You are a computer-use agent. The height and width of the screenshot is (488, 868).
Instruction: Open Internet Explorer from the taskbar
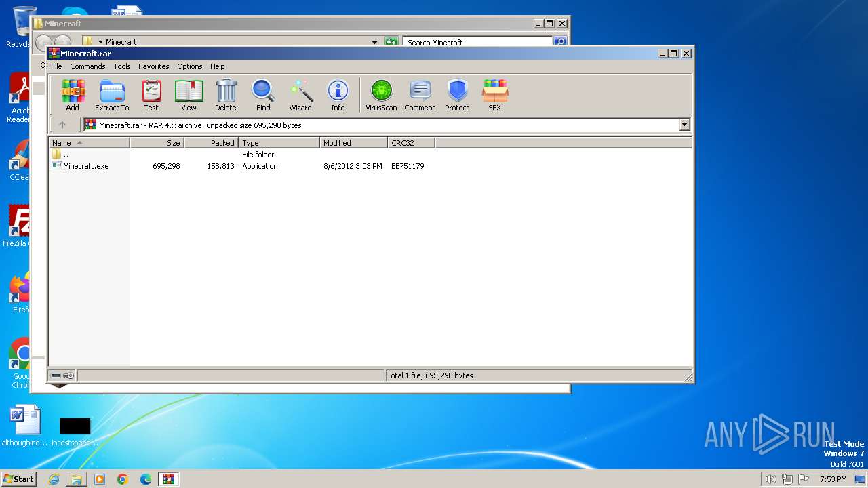click(54, 479)
